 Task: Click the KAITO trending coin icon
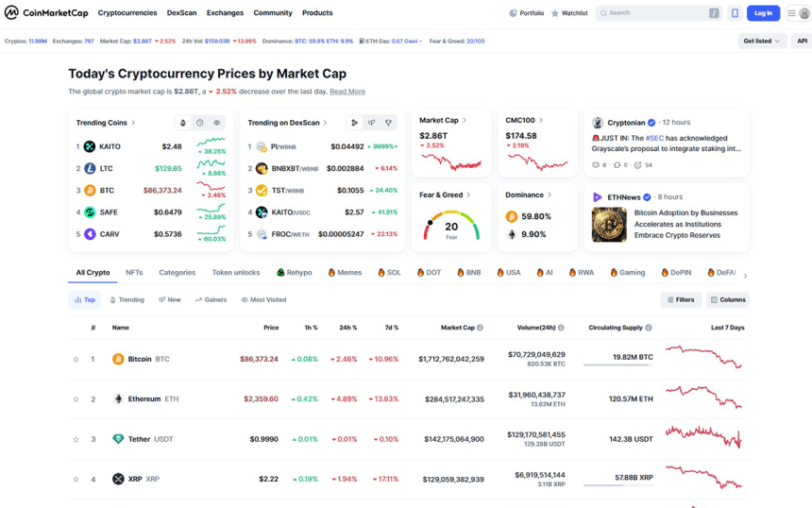pyautogui.click(x=90, y=146)
